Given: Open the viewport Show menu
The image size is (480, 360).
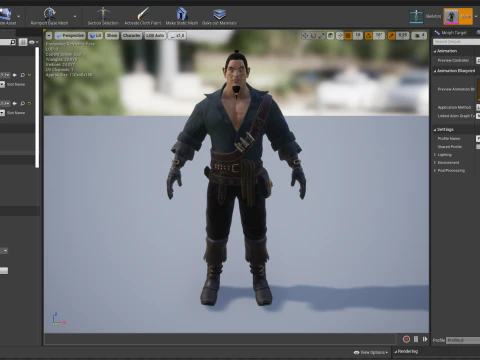Looking at the screenshot, I should click(x=112, y=35).
